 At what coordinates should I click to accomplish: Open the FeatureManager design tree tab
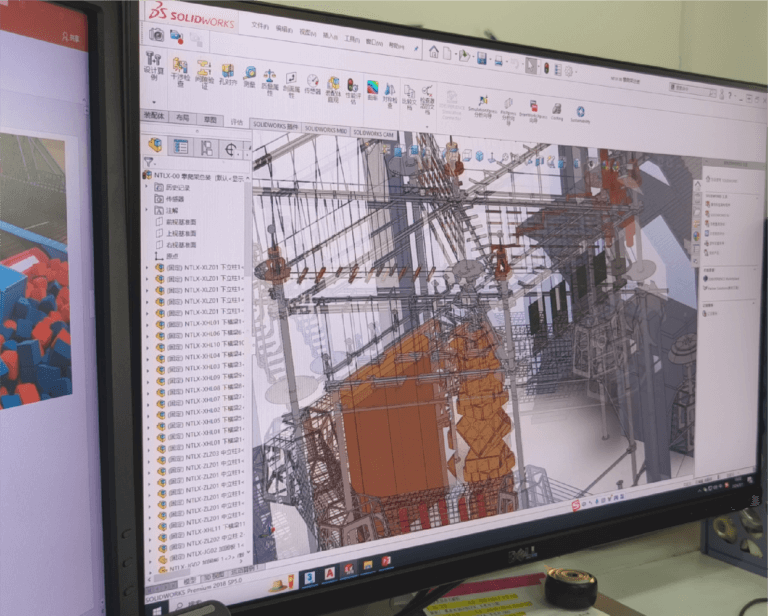pyautogui.click(x=156, y=145)
